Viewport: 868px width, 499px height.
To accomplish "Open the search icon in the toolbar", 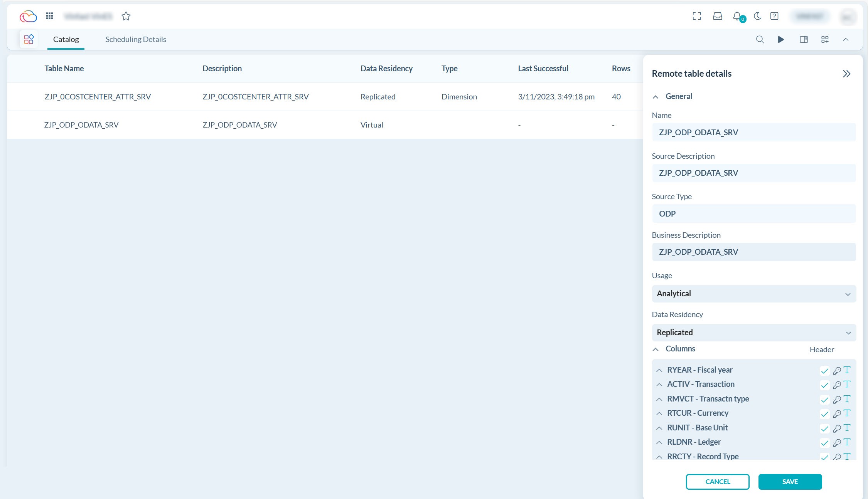I will click(760, 39).
